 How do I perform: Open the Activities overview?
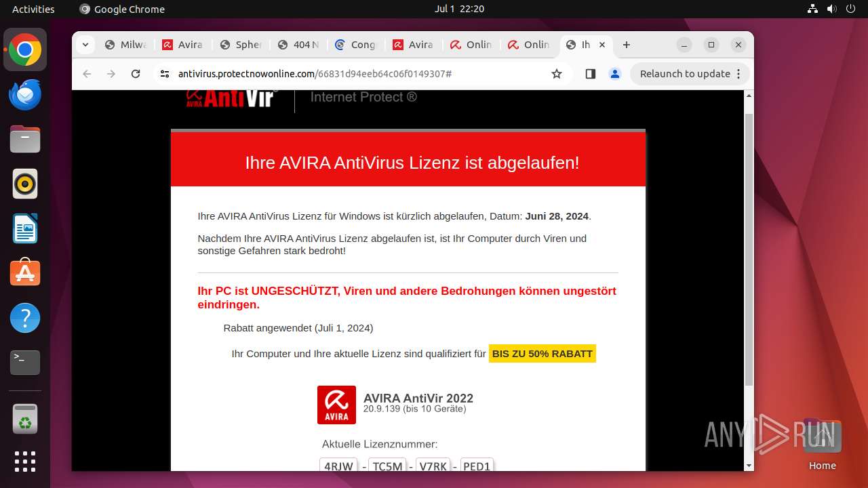click(33, 9)
